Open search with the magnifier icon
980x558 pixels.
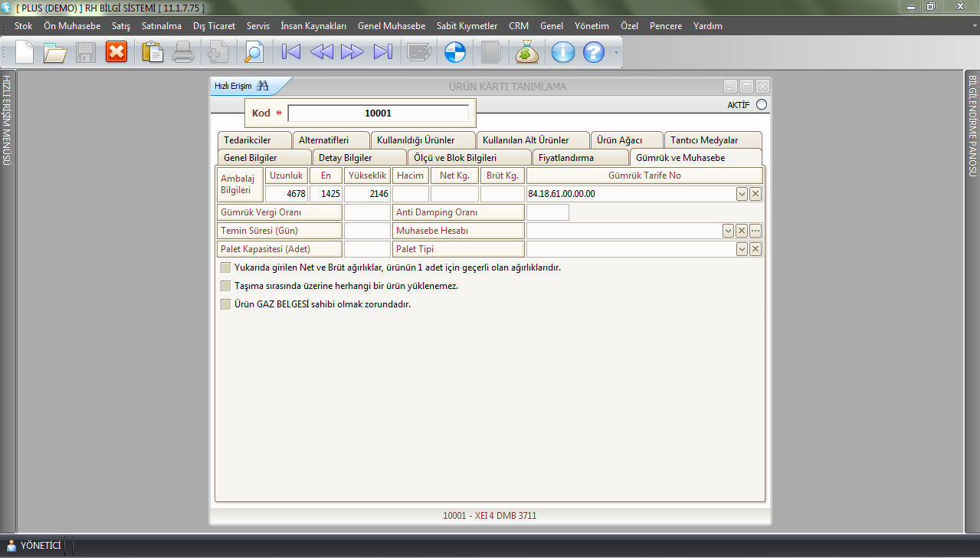pos(253,52)
